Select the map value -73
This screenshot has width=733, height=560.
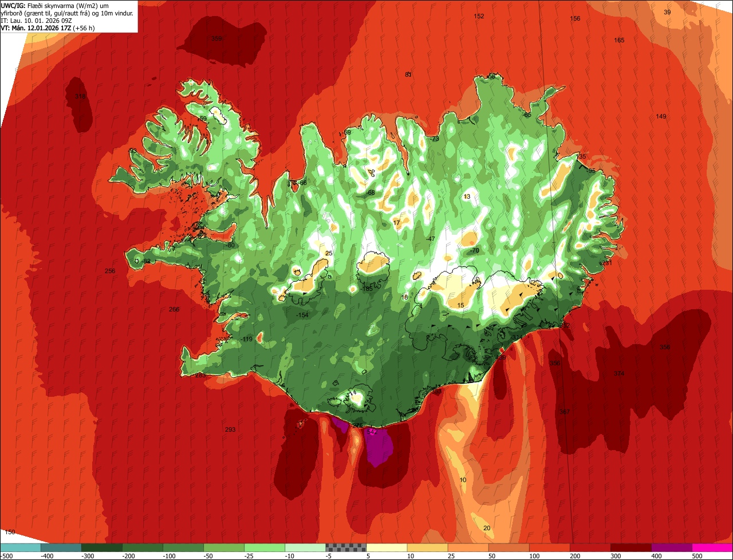point(435,139)
